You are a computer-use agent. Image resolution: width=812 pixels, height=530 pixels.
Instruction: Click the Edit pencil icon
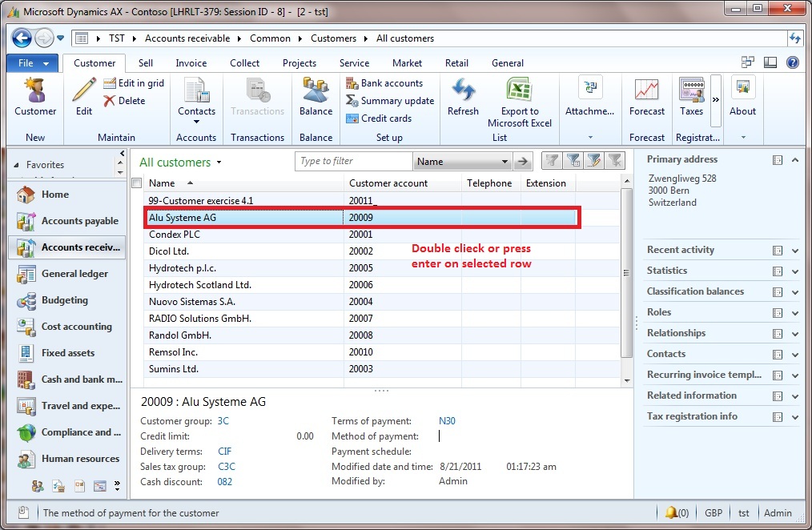pyautogui.click(x=84, y=97)
